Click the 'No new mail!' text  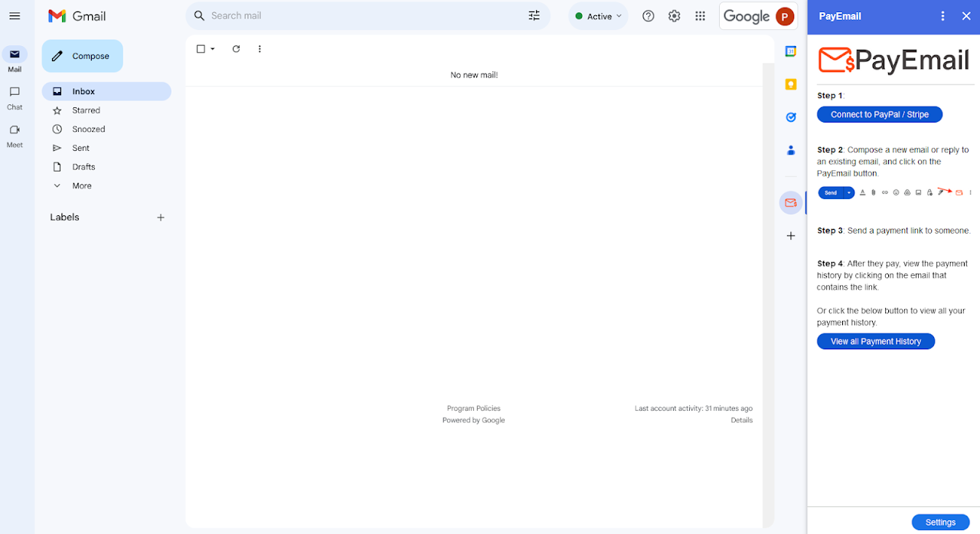pos(474,75)
